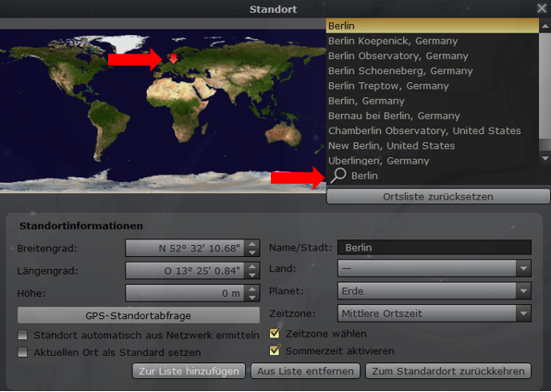Pick Berlin Treptow, Germany in list
The width and height of the screenshot is (551, 392).
[x=433, y=86]
